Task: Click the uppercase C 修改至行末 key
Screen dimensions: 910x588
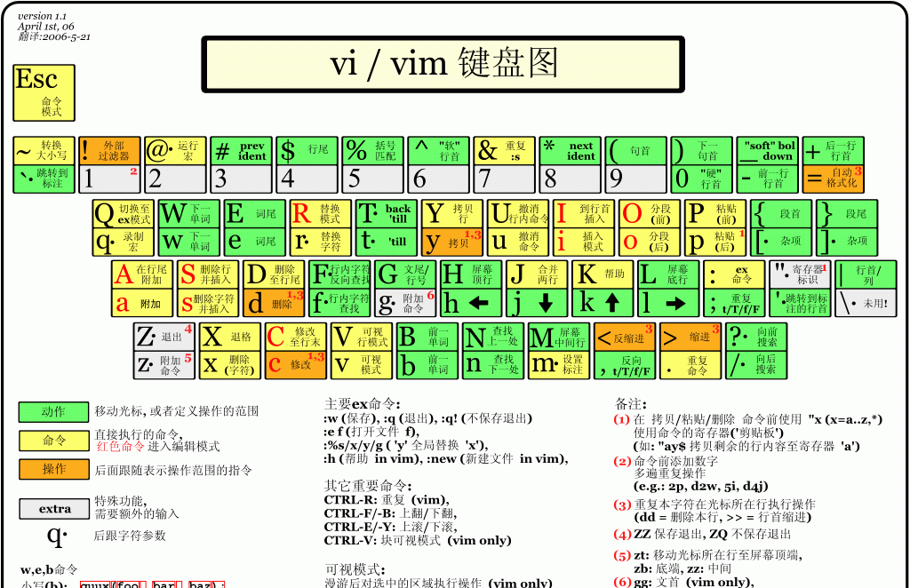Action: tap(295, 337)
